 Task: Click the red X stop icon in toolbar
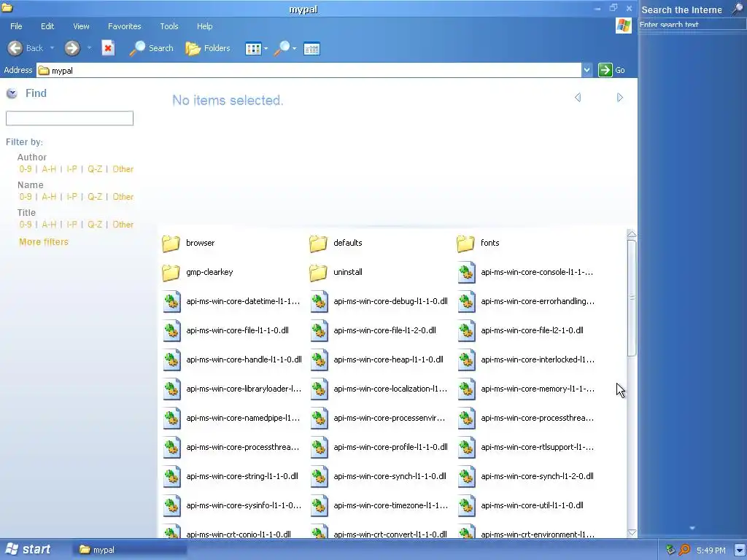coord(108,48)
